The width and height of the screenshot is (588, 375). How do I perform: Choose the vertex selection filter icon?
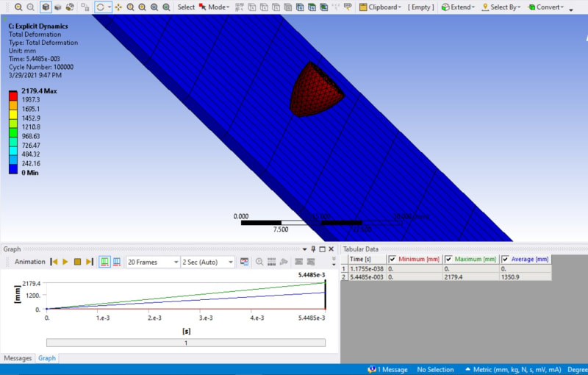tap(252, 7)
